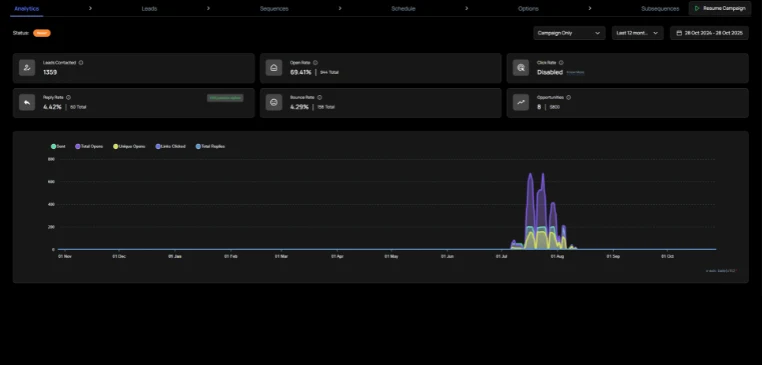This screenshot has height=365, width=762.
Task: Switch to the Leads tab
Action: coord(149,9)
